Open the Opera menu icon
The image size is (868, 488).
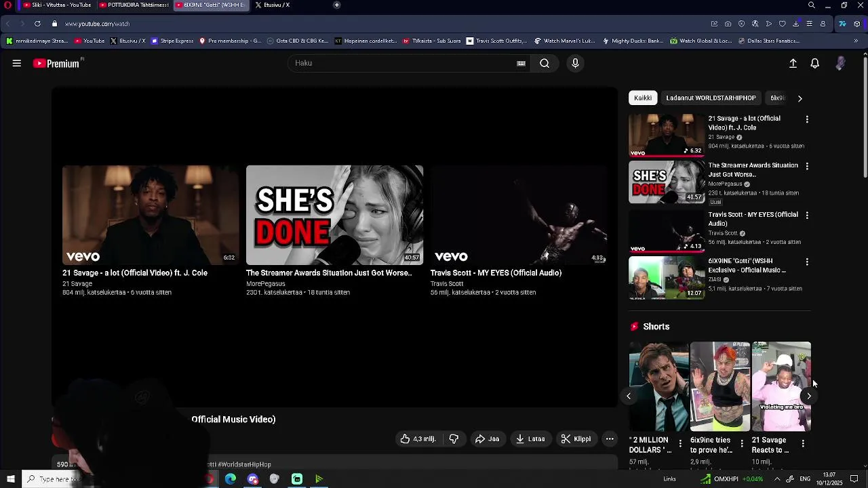(7, 5)
